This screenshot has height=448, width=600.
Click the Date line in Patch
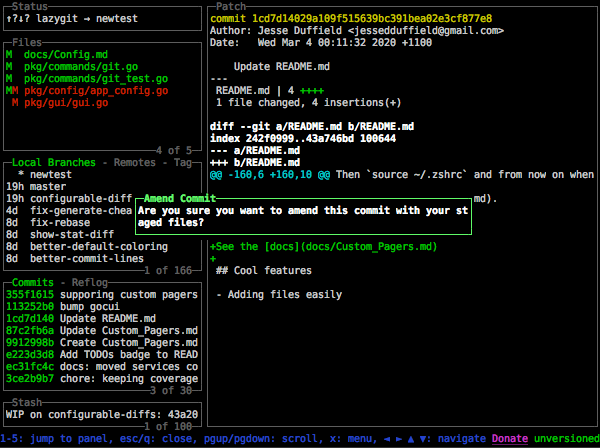pyautogui.click(x=321, y=42)
